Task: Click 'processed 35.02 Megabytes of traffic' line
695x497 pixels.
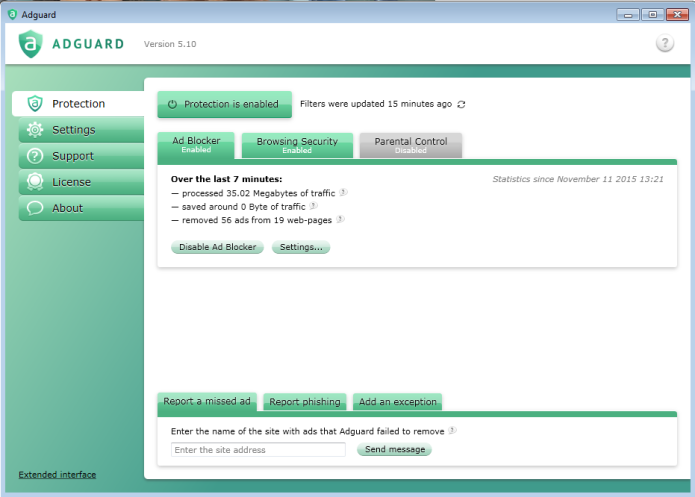Action: pyautogui.click(x=258, y=193)
